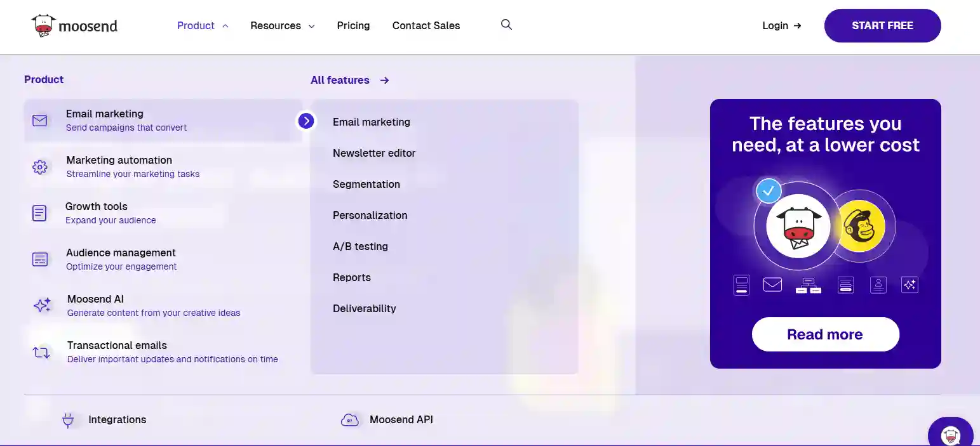Open the Integrations link
The width and height of the screenshot is (980, 446).
(117, 420)
